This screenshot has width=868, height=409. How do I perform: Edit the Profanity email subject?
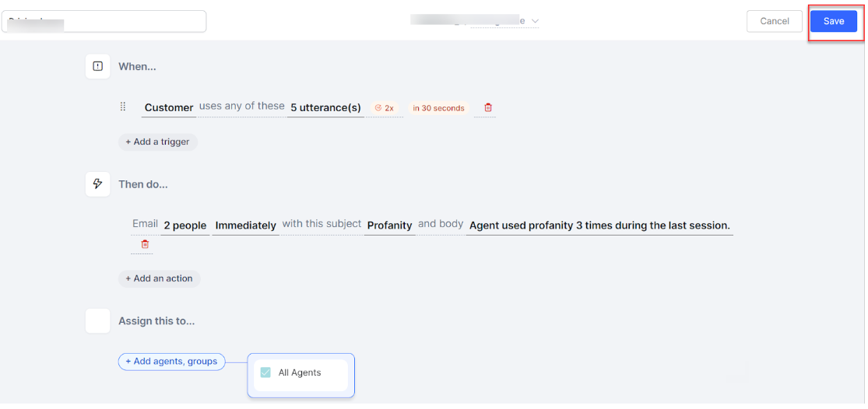coord(389,225)
